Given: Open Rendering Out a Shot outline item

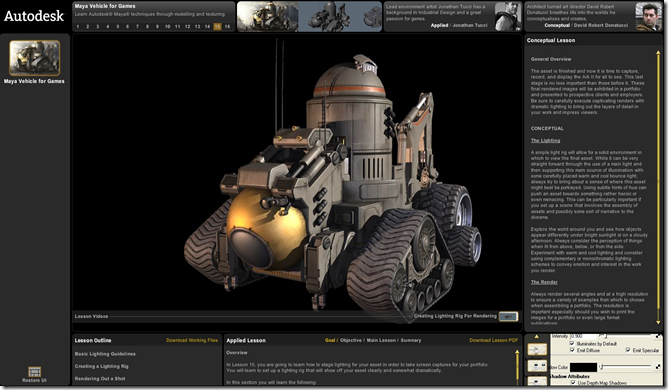Looking at the screenshot, I should click(100, 378).
